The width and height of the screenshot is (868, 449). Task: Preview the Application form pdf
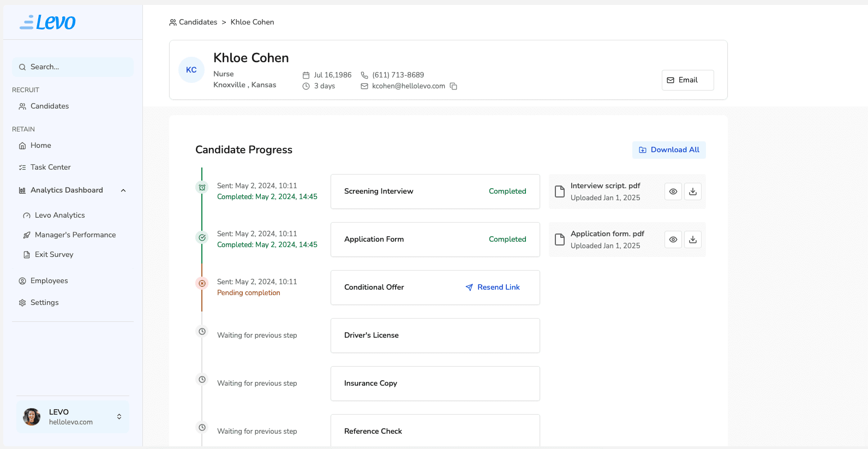tap(673, 240)
